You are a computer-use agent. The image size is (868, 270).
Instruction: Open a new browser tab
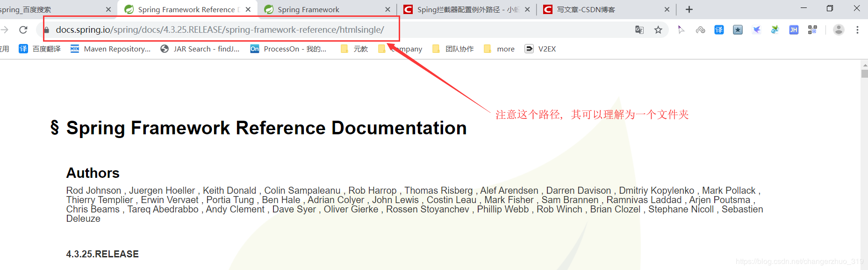click(689, 9)
